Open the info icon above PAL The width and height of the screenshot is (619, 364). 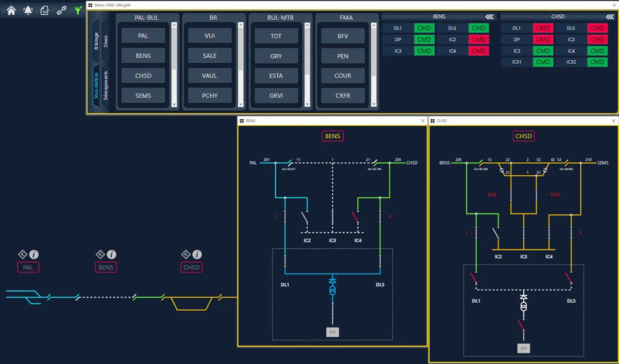pyautogui.click(x=34, y=254)
